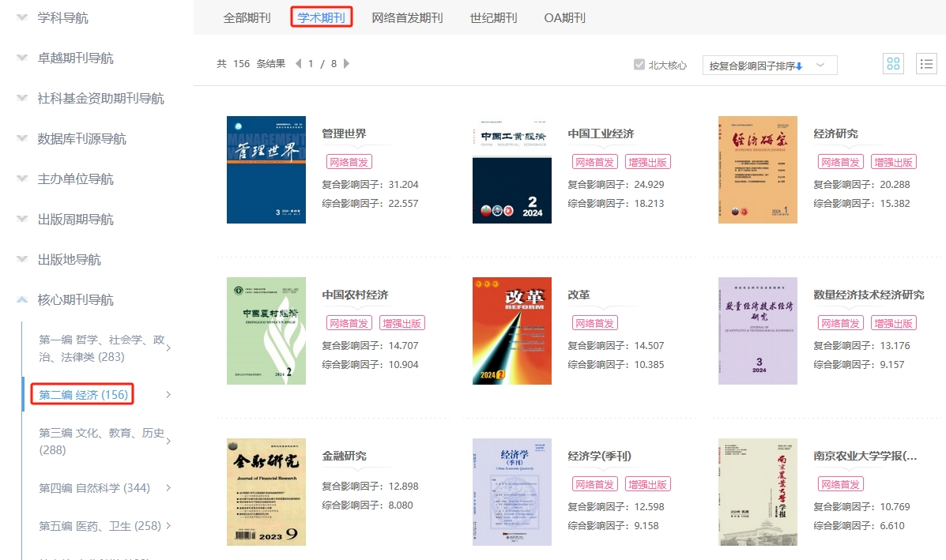The height and width of the screenshot is (560, 946).
Task: Select 第五编 医药、卫生 (258) category
Action: pos(100,526)
